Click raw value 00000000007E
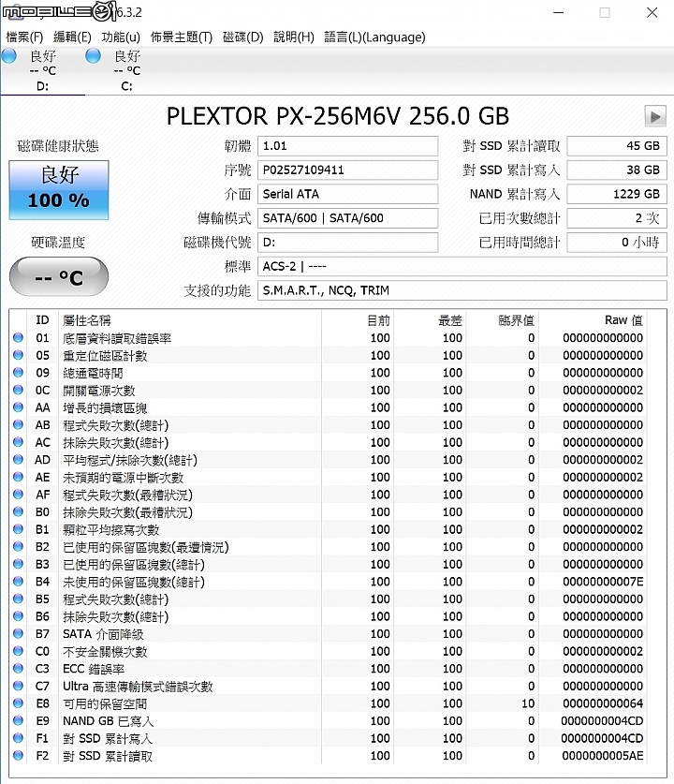Viewport: 674px width, 784px height. [x=603, y=582]
